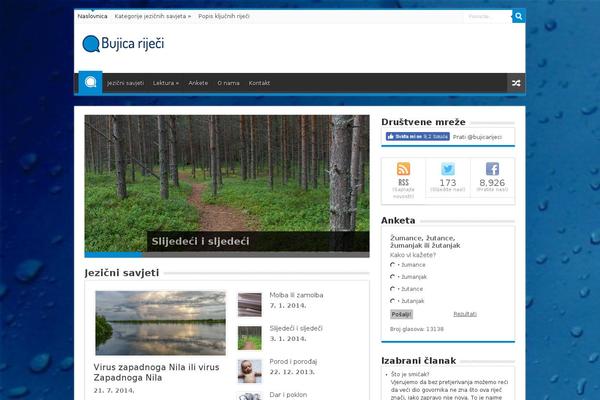600x400 pixels.
Task: Open the Dar i poklon article
Action: coord(288,395)
